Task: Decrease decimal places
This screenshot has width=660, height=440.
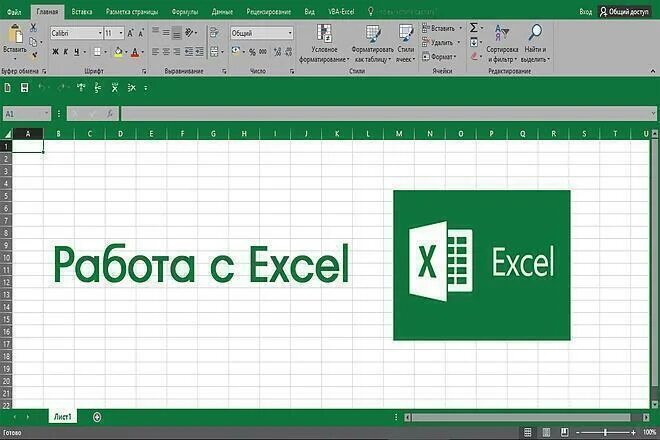Action: pyautogui.click(x=289, y=52)
